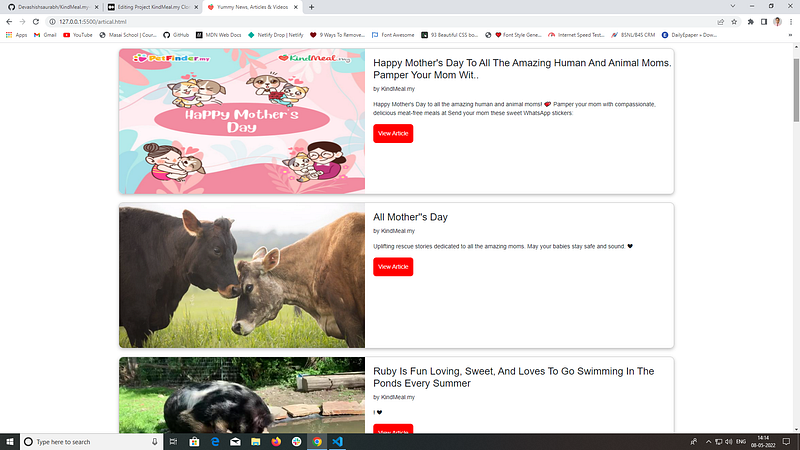800x450 pixels.
Task: Open Font Awesome bookmark
Action: [393, 35]
